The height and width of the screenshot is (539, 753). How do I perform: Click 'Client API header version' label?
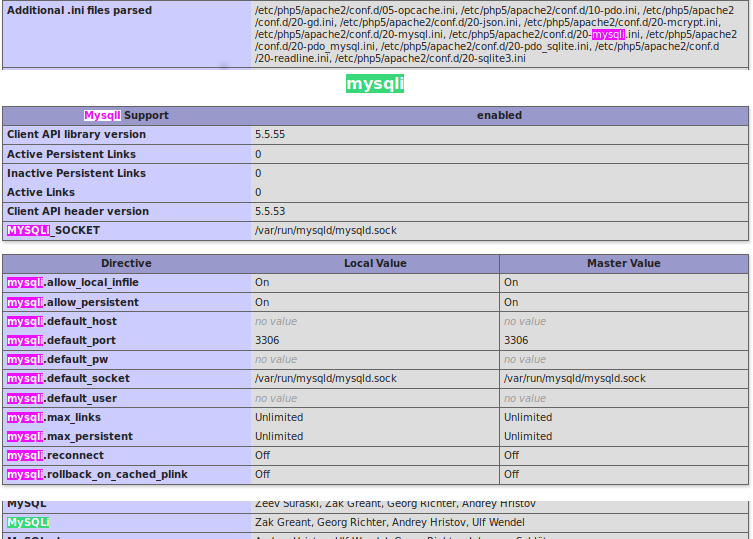[78, 211]
